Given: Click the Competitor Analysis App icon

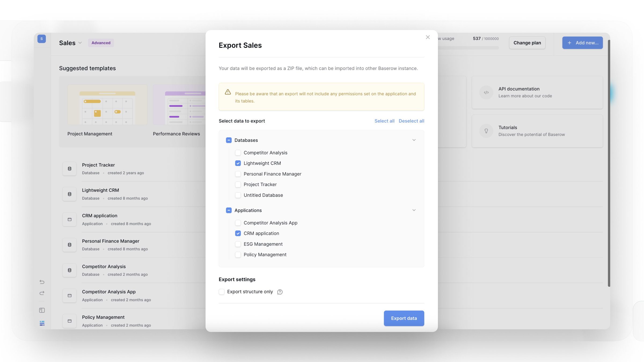Looking at the screenshot, I should pyautogui.click(x=69, y=295).
